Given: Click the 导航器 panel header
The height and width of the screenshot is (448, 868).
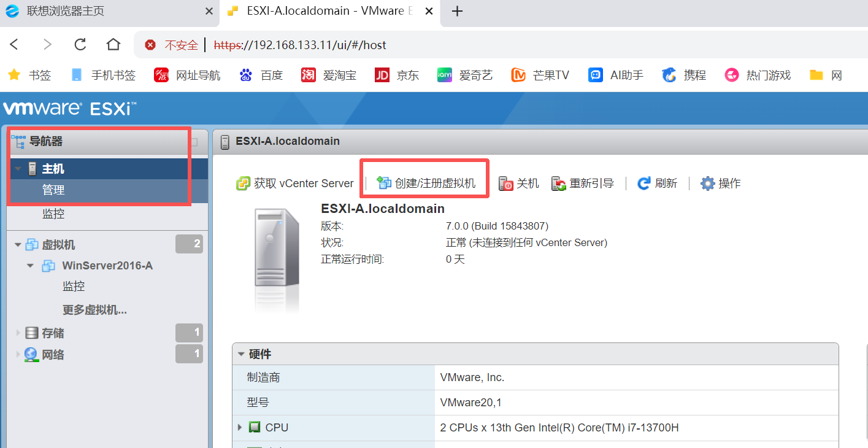Looking at the screenshot, I should point(108,142).
